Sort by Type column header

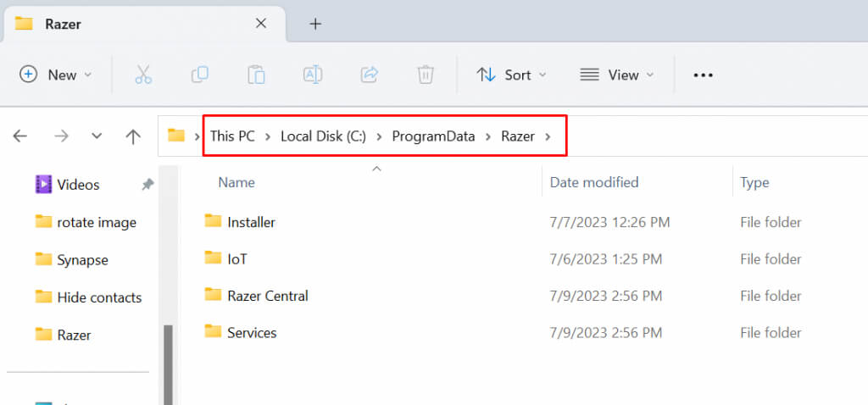click(754, 182)
